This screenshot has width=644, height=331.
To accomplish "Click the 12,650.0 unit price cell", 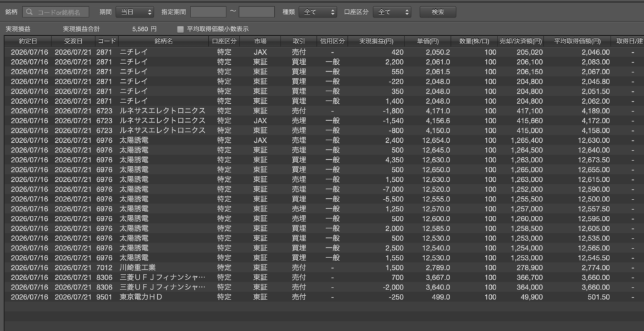I will tap(436, 170).
